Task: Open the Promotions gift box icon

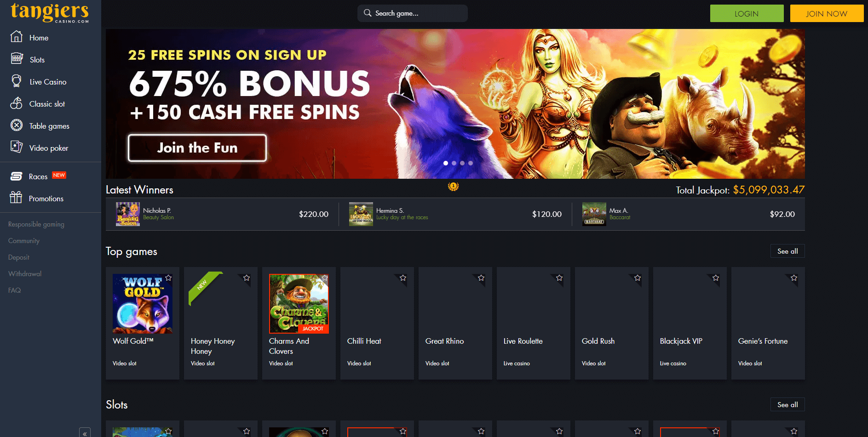Action: tap(16, 198)
